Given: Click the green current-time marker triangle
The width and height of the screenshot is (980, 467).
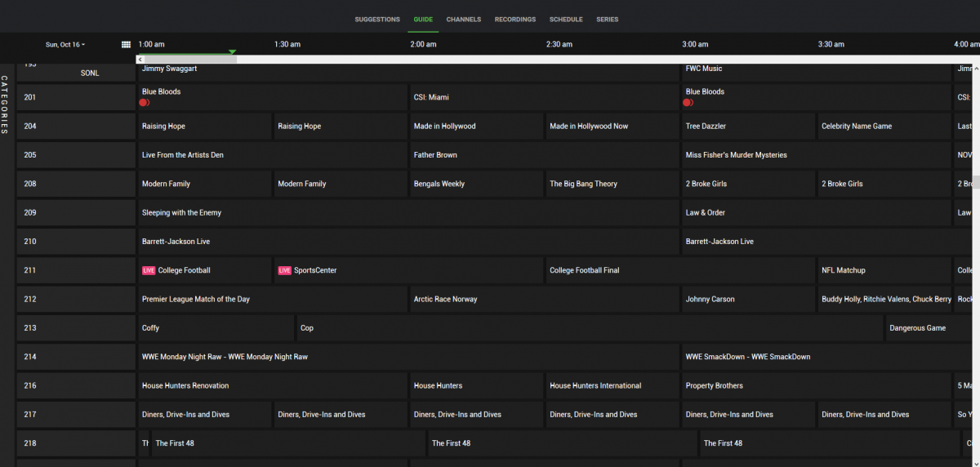Looking at the screenshot, I should 233,52.
